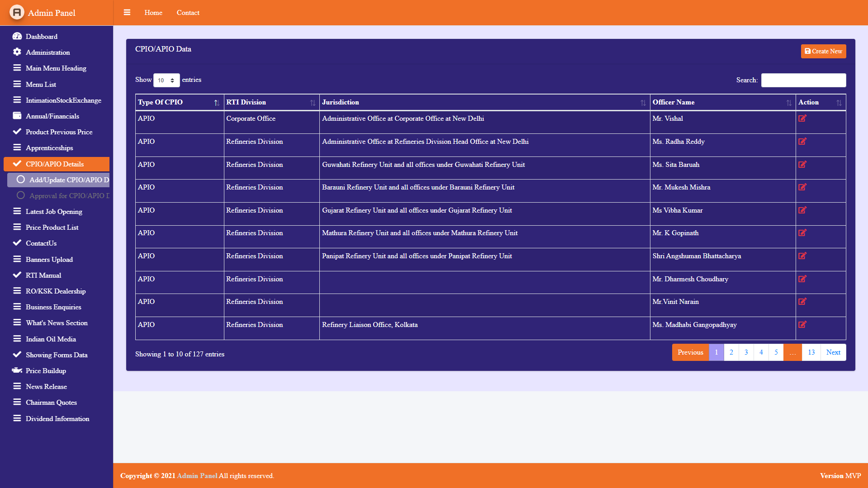This screenshot has width=868, height=488.
Task: Click the Admin Panel logo icon
Action: coord(16,13)
